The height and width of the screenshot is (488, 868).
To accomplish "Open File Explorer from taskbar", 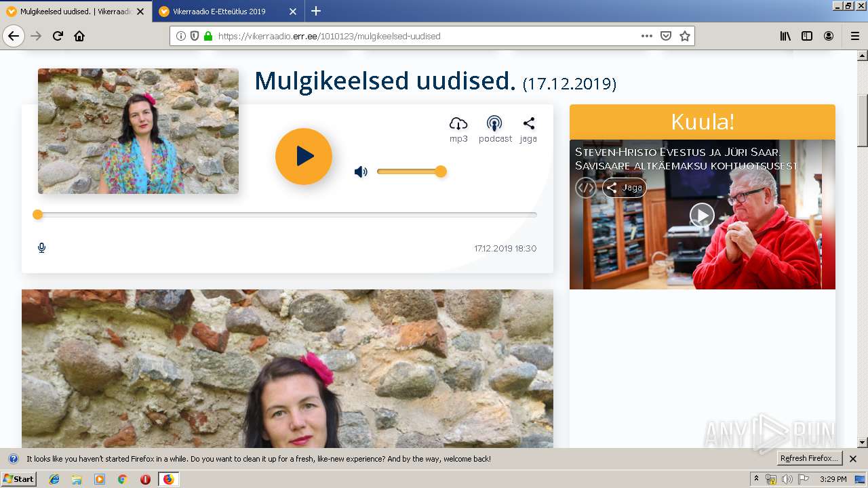I will pyautogui.click(x=77, y=479).
